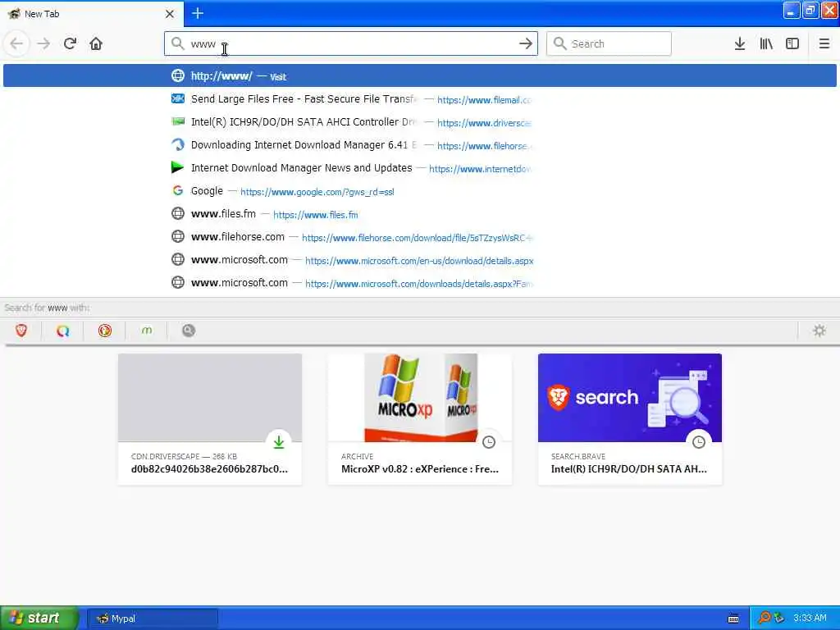Screen dimensions: 840x630
Task: Click the orange magnifier tray icon
Action: [764, 618]
